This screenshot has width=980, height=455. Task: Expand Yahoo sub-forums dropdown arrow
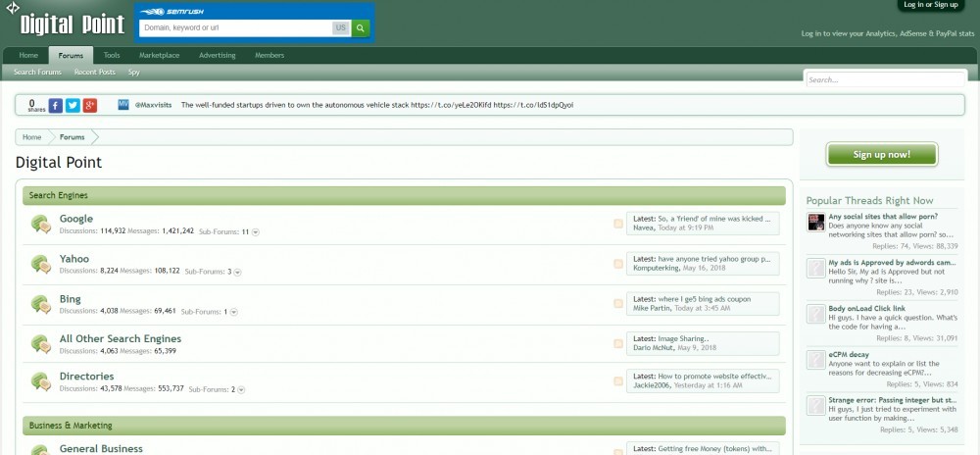pyautogui.click(x=237, y=272)
